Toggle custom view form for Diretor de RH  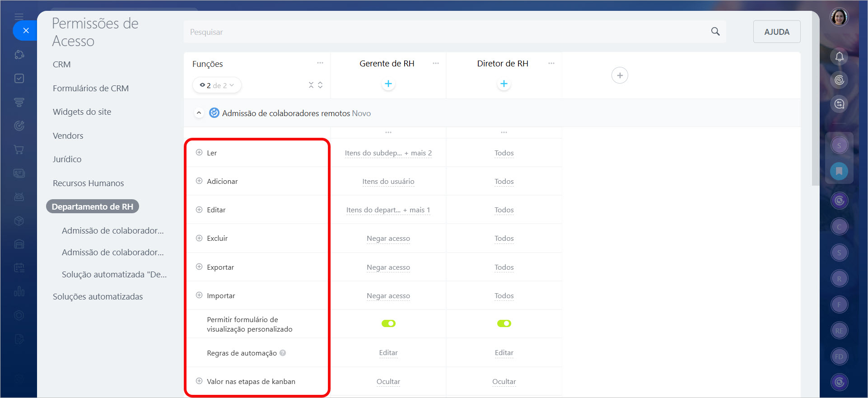pyautogui.click(x=504, y=323)
